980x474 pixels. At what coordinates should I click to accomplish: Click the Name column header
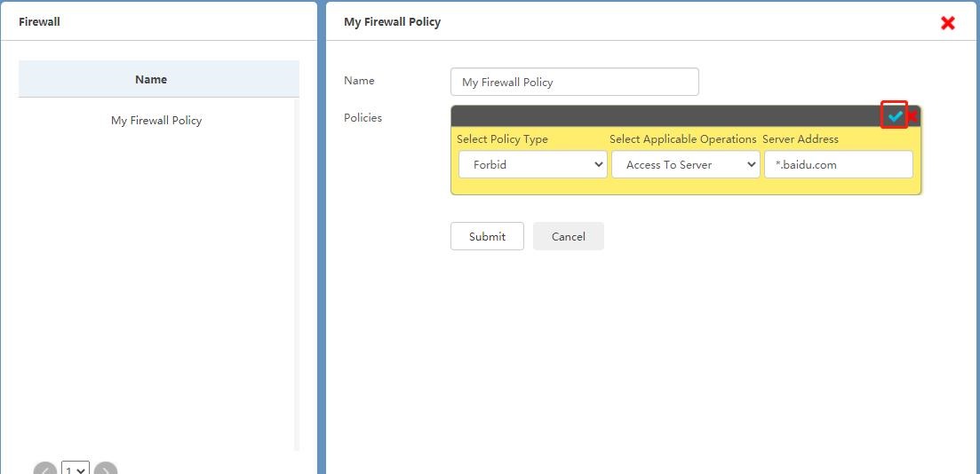coord(151,79)
